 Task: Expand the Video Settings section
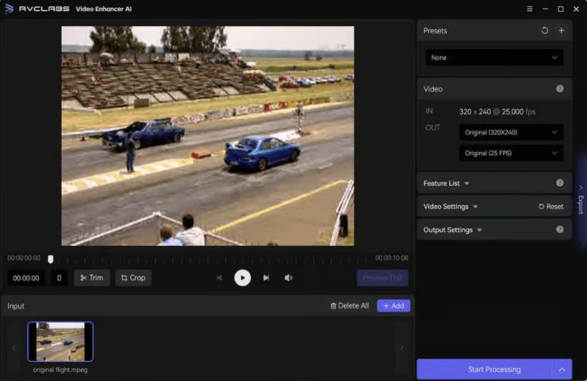[x=450, y=206]
